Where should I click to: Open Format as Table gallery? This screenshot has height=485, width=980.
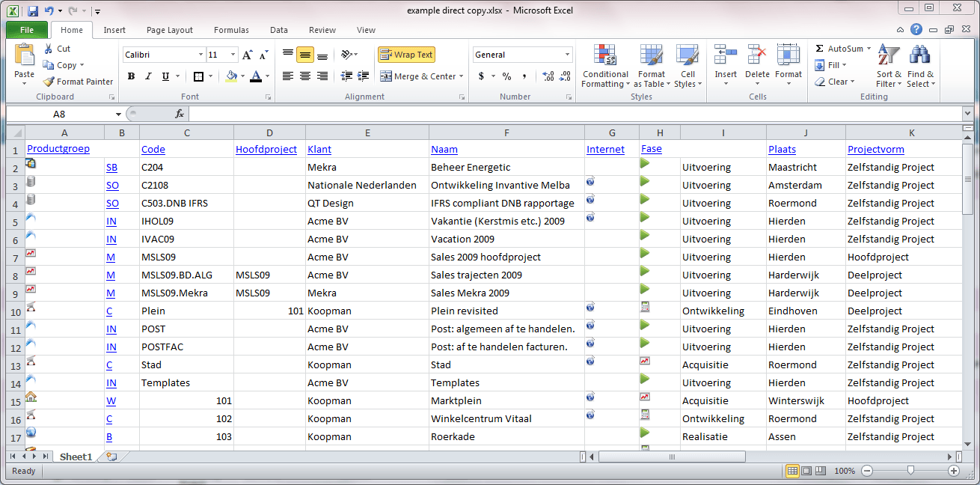(x=651, y=66)
